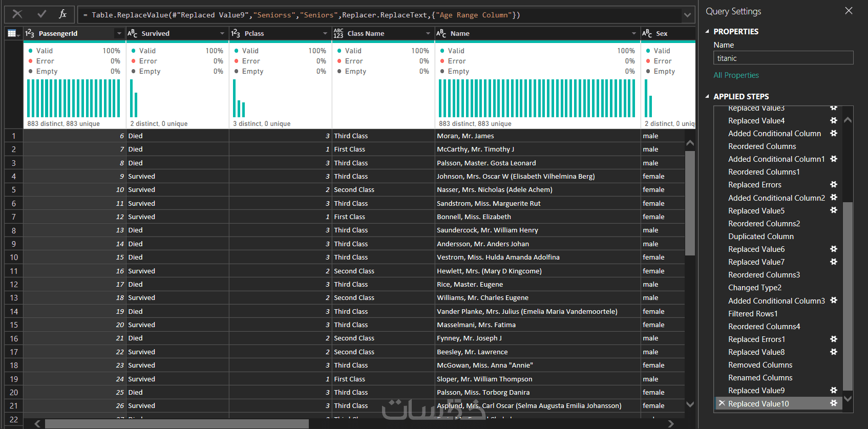Click the Sex column data type icon
This screenshot has width=868, height=429.
point(647,33)
